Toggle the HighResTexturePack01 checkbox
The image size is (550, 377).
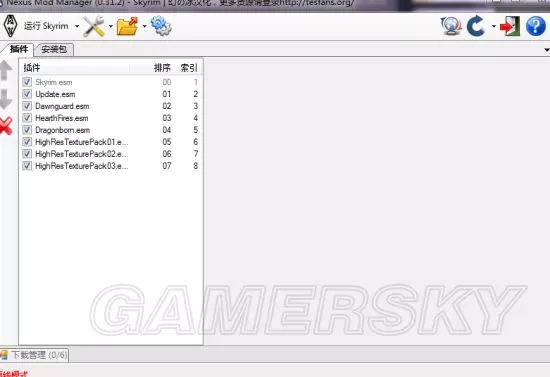coord(27,142)
